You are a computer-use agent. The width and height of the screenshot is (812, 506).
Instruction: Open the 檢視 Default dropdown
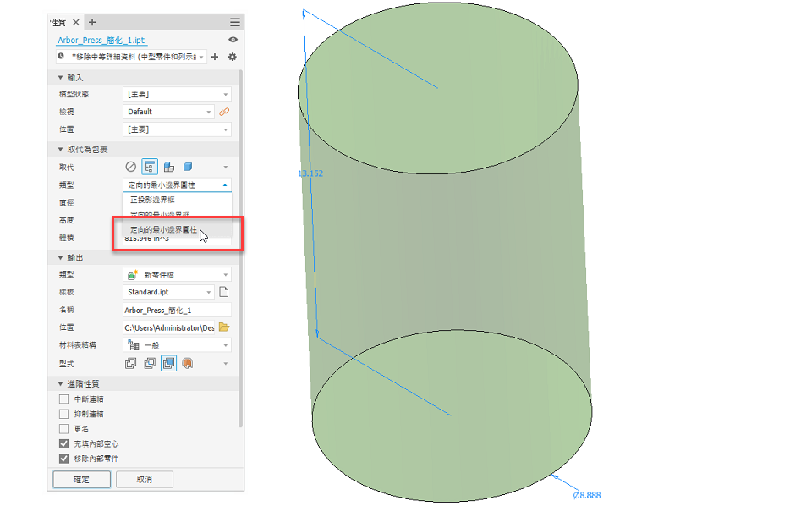tap(168, 112)
